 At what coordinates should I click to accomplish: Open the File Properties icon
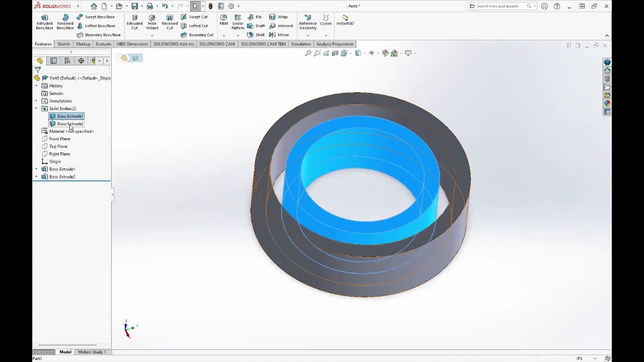[x=221, y=6]
